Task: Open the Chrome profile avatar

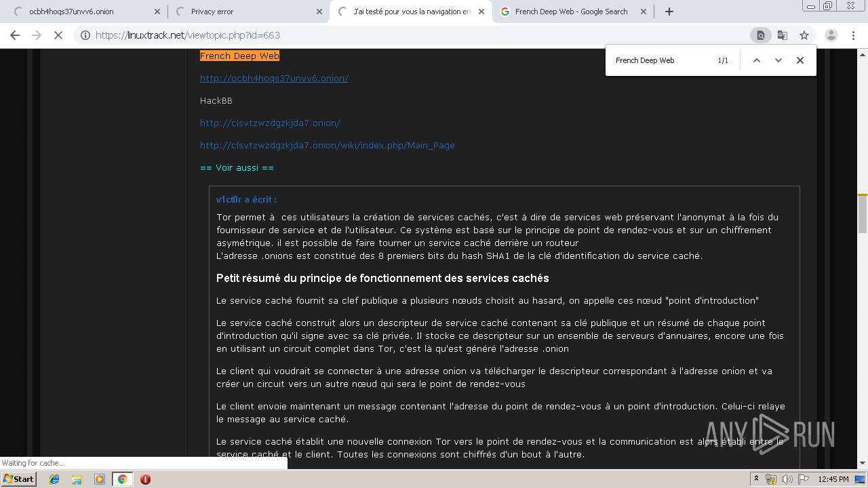Action: point(831,35)
